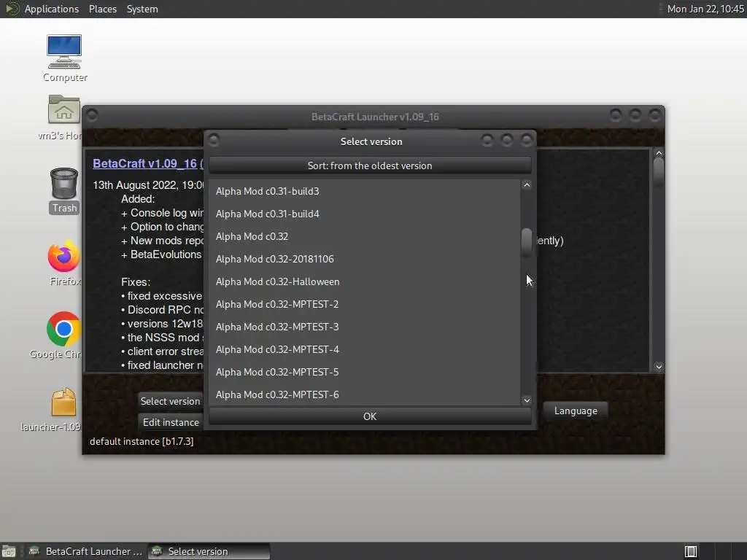Screen dimensions: 747x560
Task: Select Alpha Mod c0.32-MPTEST-3
Action: [365, 327]
